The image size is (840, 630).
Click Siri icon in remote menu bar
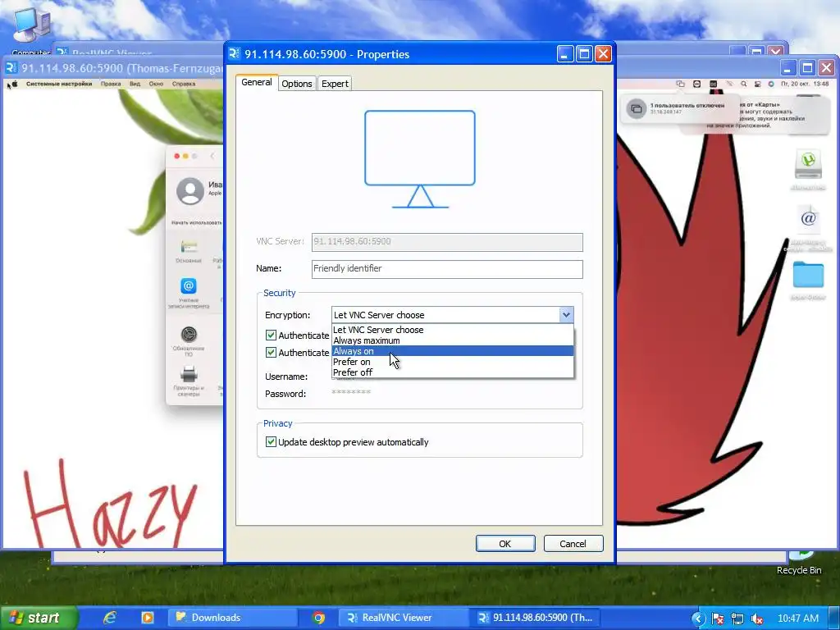click(x=771, y=84)
